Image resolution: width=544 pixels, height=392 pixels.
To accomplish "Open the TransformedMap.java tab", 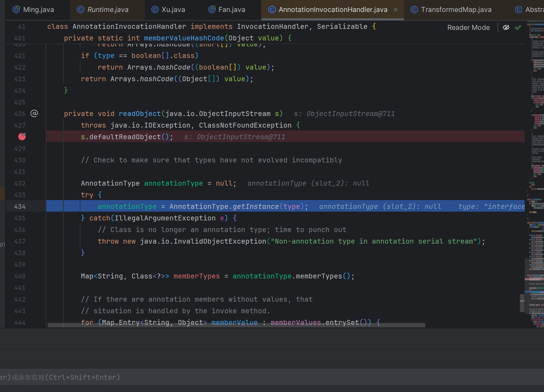I will pos(456,9).
